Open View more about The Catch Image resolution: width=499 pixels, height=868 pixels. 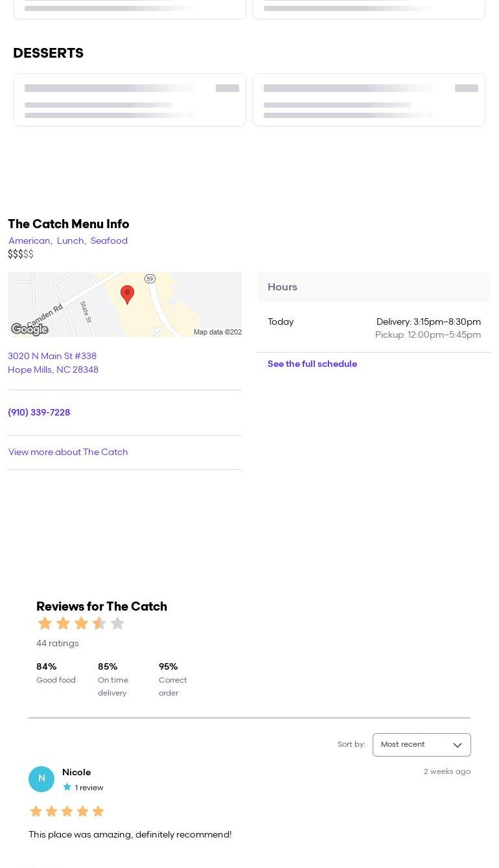[x=68, y=452]
